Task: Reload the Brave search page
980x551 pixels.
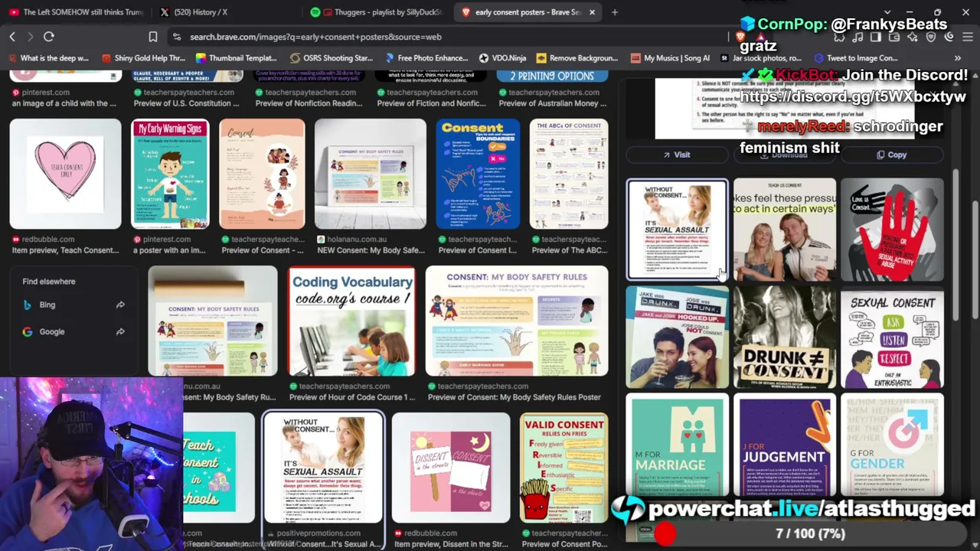Action: click(x=48, y=37)
